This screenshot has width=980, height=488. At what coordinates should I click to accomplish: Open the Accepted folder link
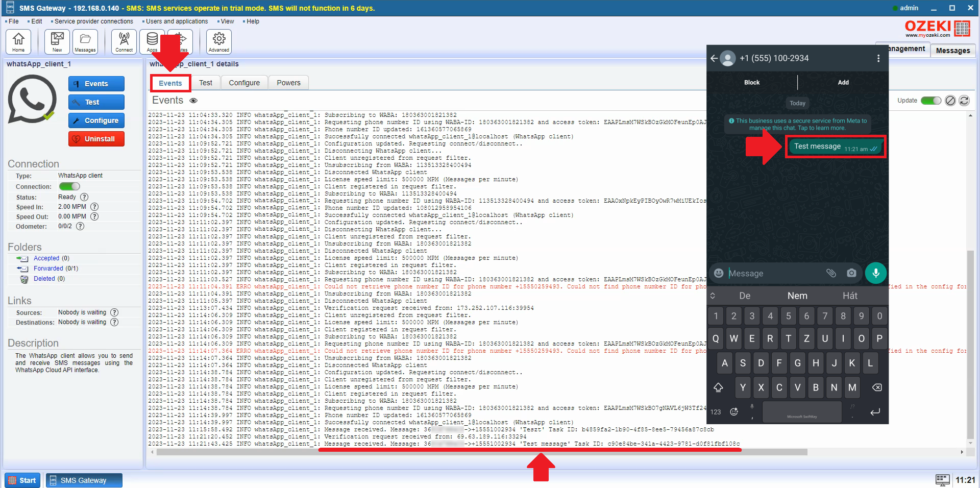46,258
